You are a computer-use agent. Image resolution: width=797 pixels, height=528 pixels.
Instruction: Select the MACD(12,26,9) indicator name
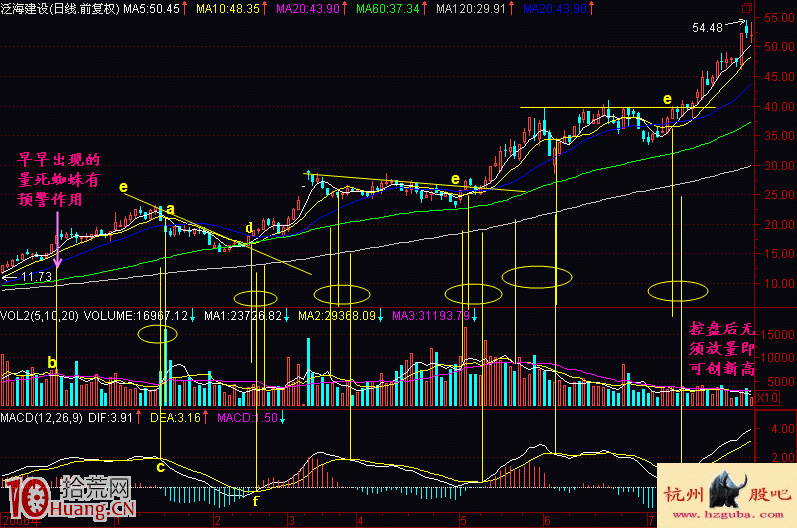pyautogui.click(x=42, y=418)
